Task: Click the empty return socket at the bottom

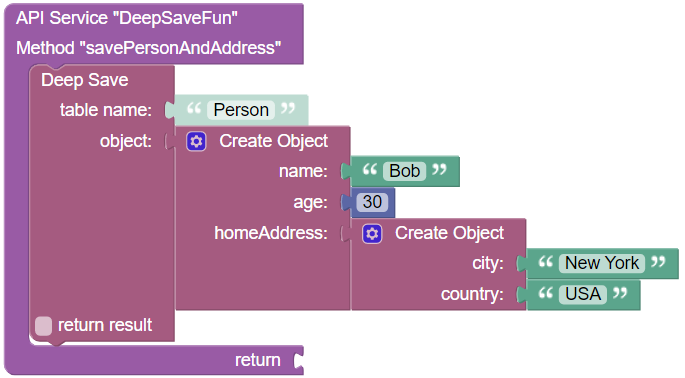Action: (299, 360)
